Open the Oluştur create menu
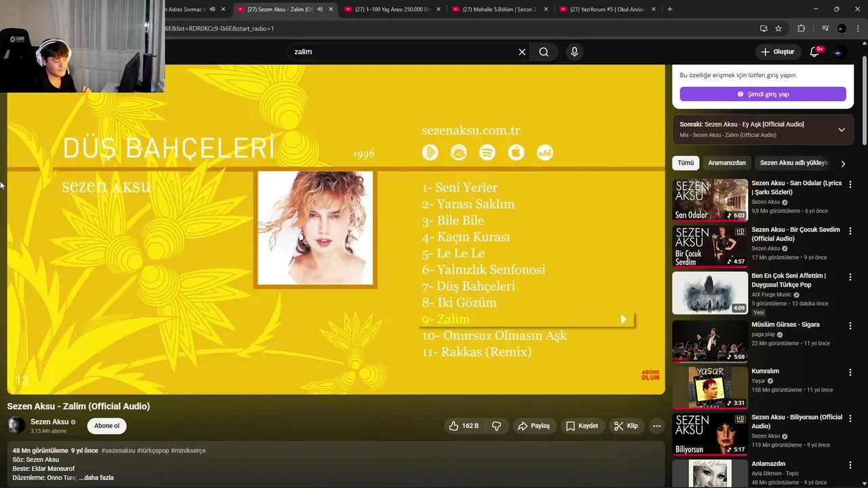 [x=777, y=52]
